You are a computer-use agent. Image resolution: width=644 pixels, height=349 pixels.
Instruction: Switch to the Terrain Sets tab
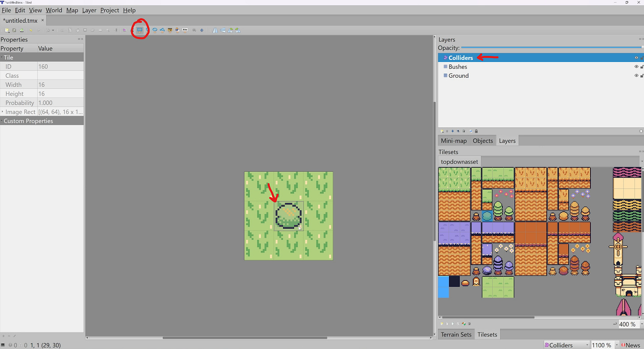tap(456, 334)
